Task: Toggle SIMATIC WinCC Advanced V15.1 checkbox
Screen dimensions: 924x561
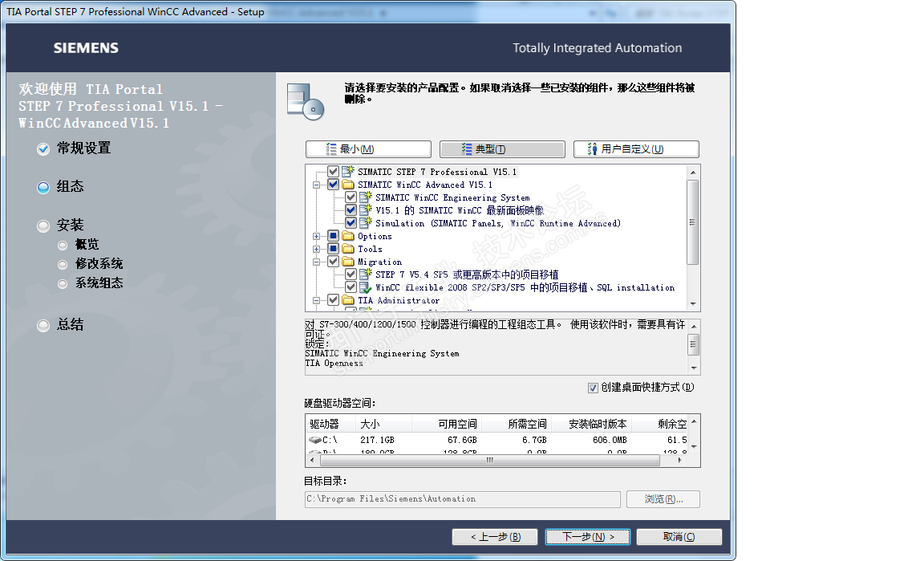Action: point(333,185)
